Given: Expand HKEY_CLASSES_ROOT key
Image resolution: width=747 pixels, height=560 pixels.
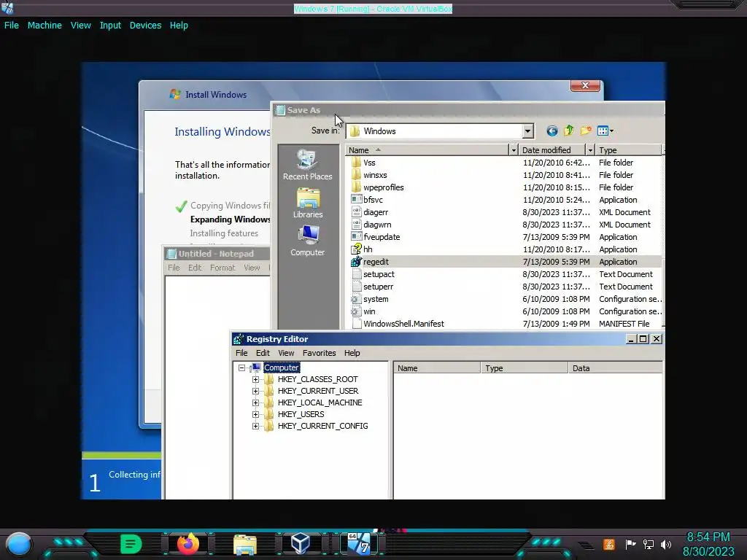Looking at the screenshot, I should tap(255, 379).
